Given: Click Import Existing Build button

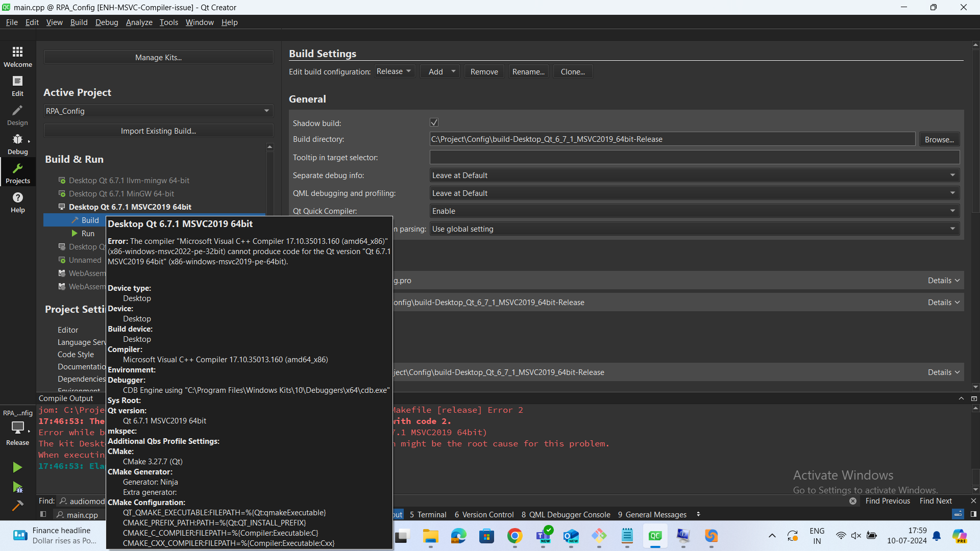Looking at the screenshot, I should (158, 131).
